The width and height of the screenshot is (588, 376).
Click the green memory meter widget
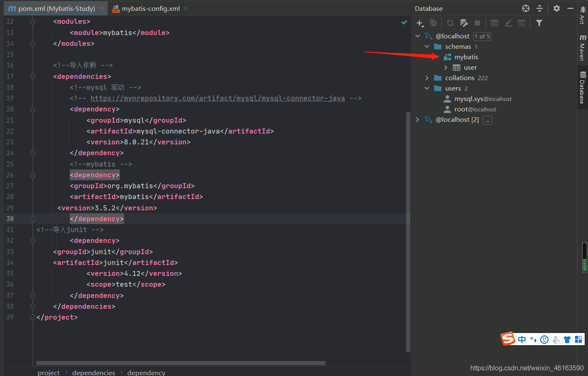coord(585,257)
